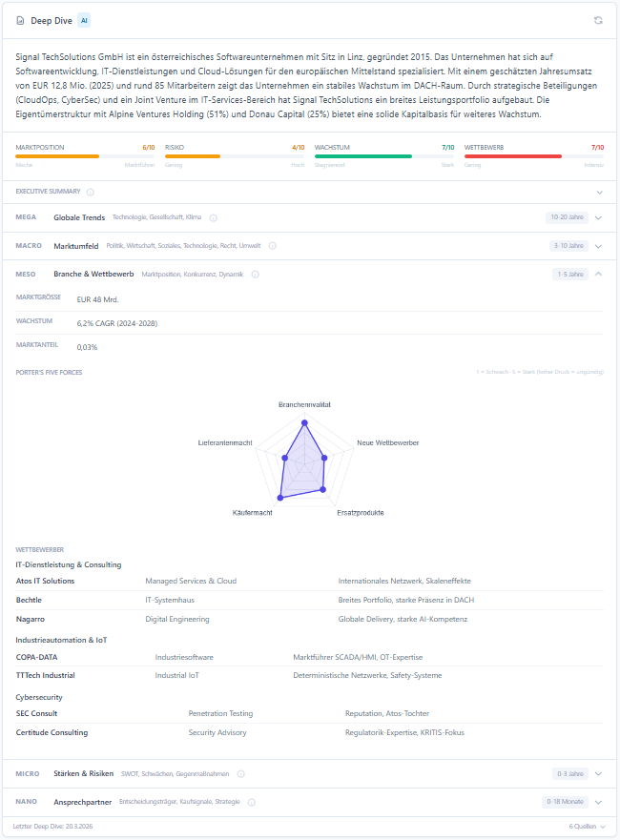Click the 10-20 Jahre badge

(x=567, y=217)
